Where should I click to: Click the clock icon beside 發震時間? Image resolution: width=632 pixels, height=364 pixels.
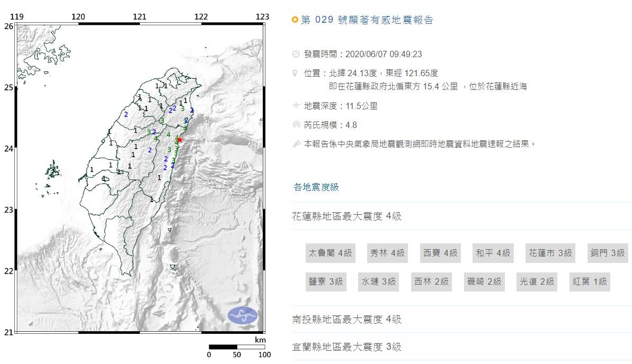coord(296,54)
